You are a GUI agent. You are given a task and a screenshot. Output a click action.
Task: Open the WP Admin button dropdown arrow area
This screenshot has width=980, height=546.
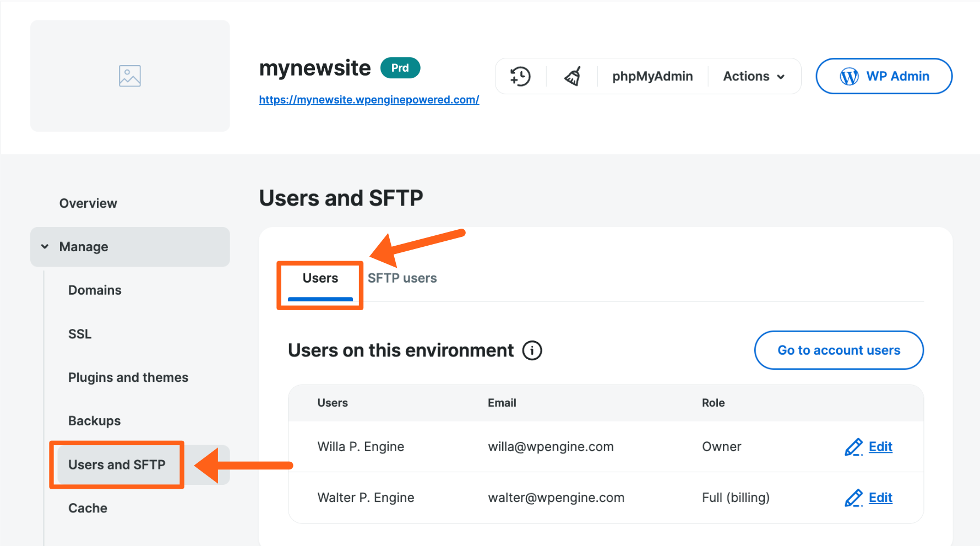coord(884,76)
